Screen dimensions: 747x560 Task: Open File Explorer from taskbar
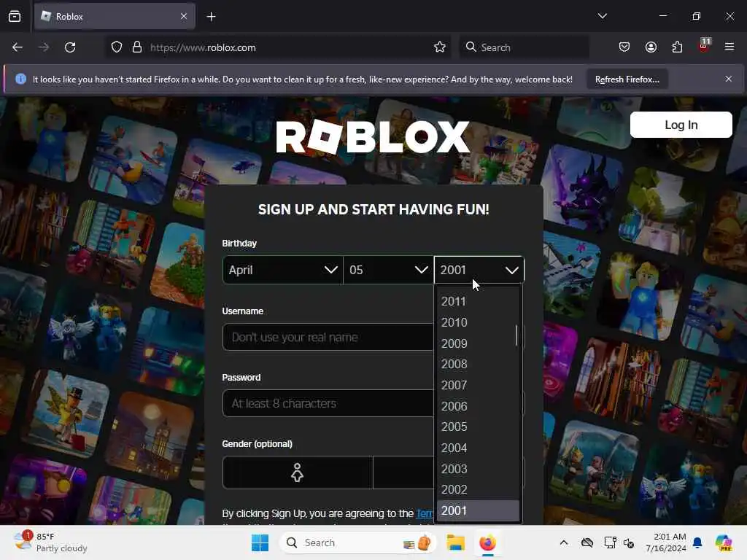pyautogui.click(x=455, y=542)
